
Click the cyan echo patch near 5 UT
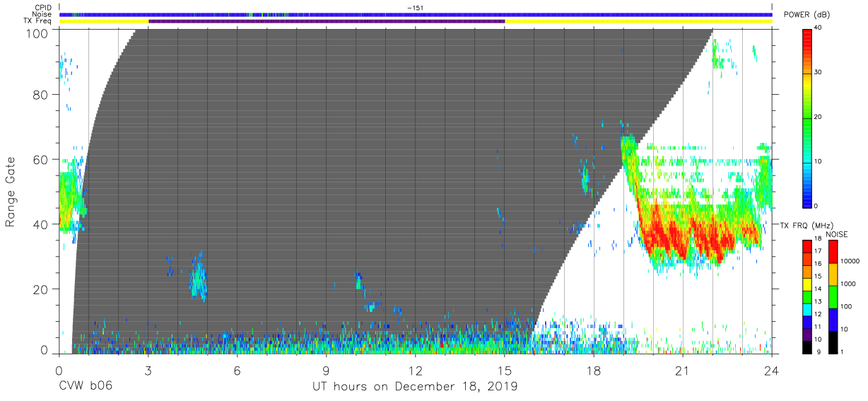click(199, 277)
